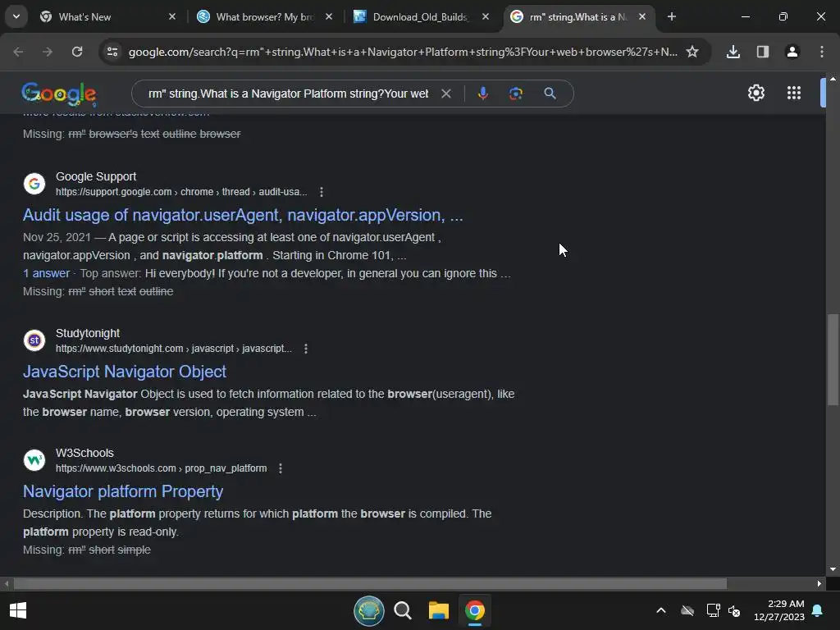Click the studytonight.com breadcrumb URL
The image size is (840, 630).
[174, 349]
